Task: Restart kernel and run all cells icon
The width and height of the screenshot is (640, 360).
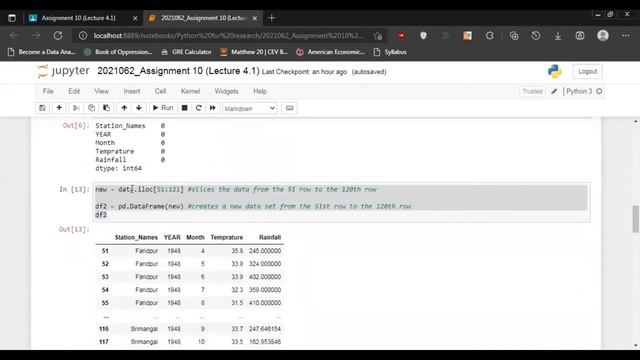Action: (213, 108)
